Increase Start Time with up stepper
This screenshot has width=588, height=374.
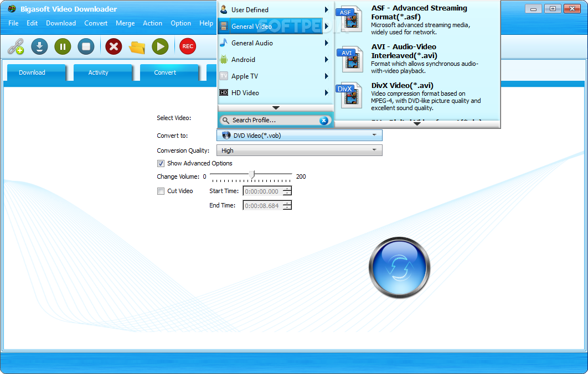(x=287, y=189)
